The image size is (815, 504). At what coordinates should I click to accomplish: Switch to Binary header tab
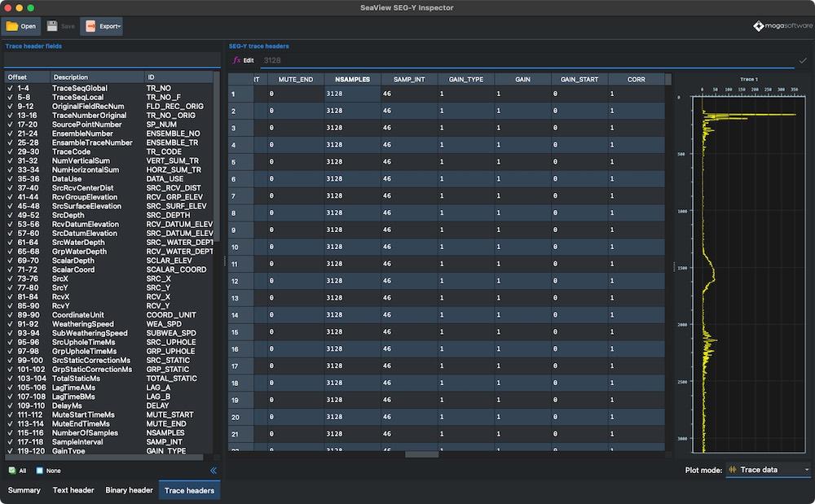(x=129, y=490)
